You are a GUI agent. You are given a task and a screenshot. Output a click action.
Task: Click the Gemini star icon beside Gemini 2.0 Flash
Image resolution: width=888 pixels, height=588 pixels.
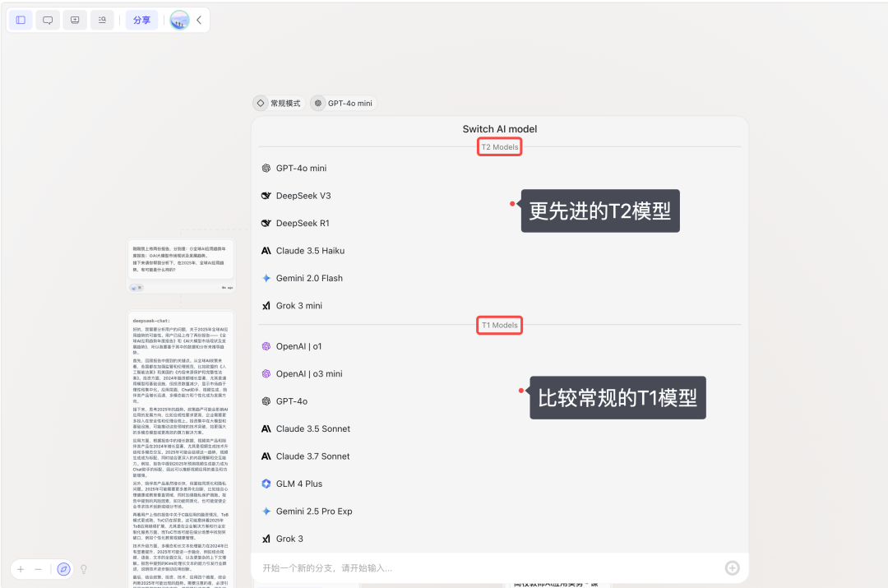click(x=266, y=278)
